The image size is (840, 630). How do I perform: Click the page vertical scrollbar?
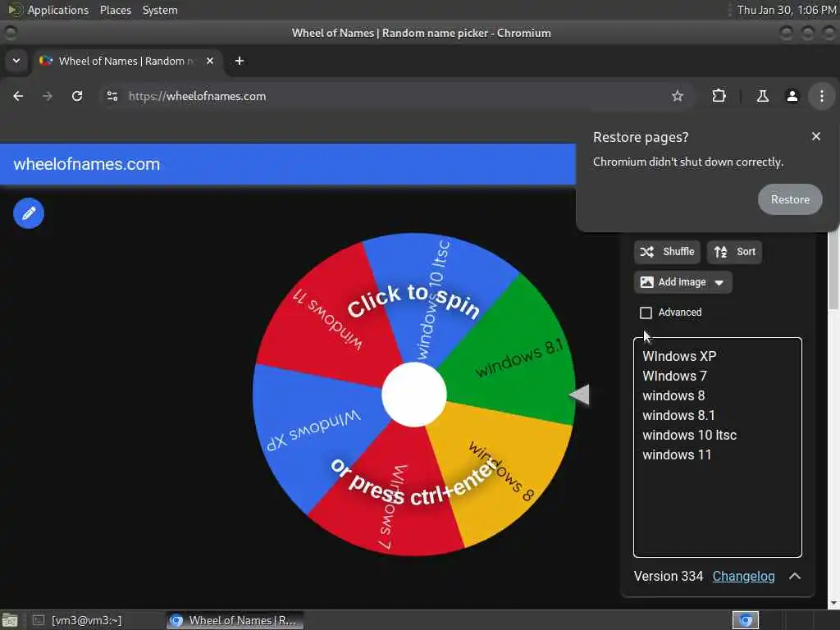pyautogui.click(x=833, y=271)
